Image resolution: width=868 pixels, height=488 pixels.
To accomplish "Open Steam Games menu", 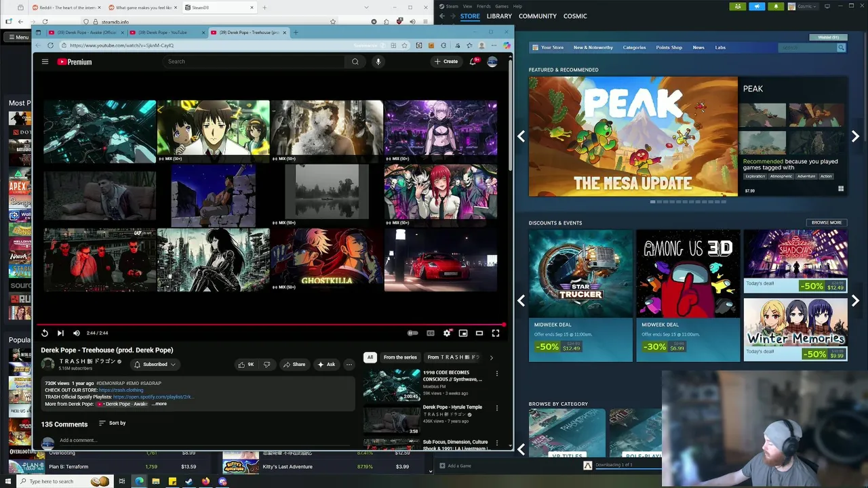I will [x=502, y=6].
